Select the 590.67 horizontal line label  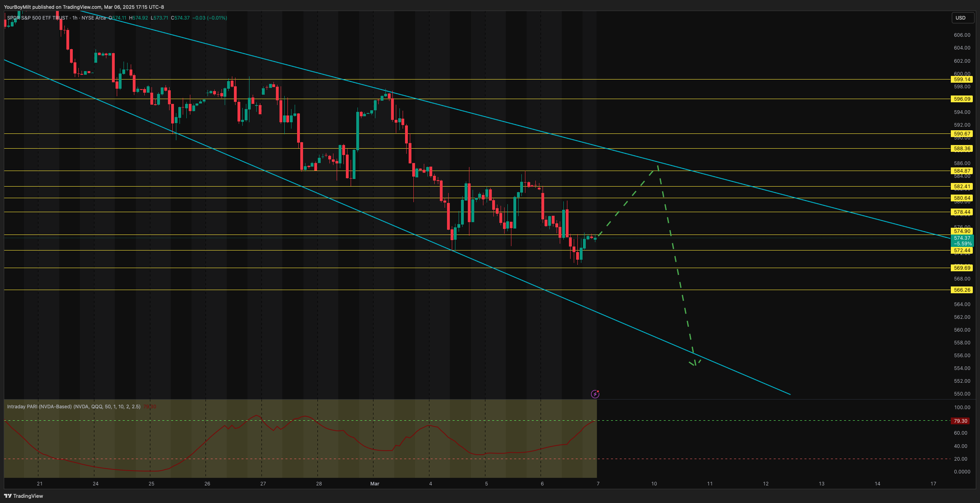(962, 134)
